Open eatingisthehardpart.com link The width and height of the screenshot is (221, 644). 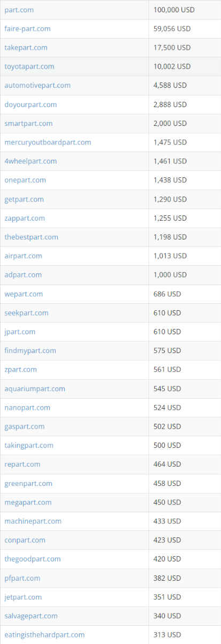click(x=44, y=634)
